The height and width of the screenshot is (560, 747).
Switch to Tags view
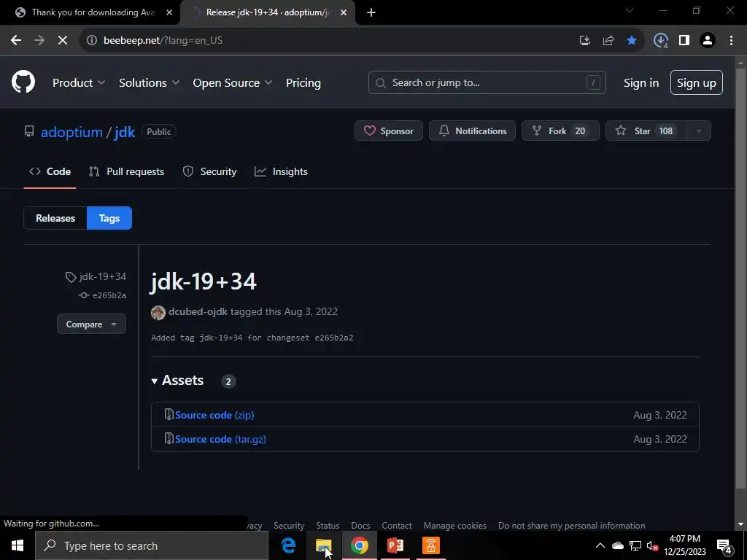pos(109,218)
